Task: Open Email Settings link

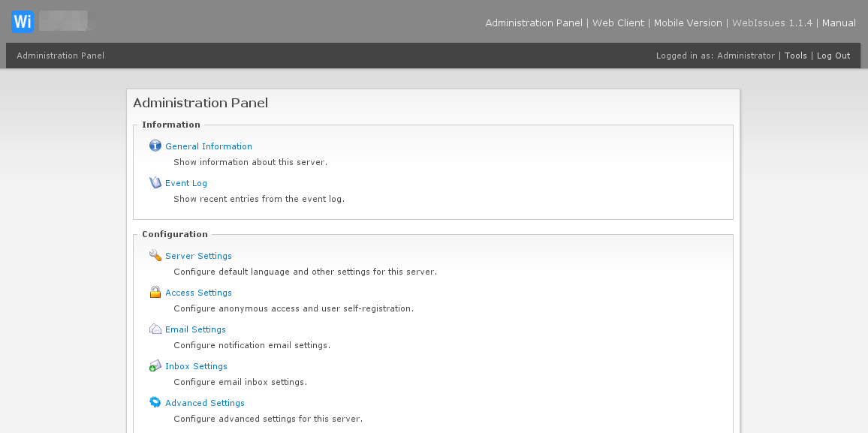Action: coord(195,329)
